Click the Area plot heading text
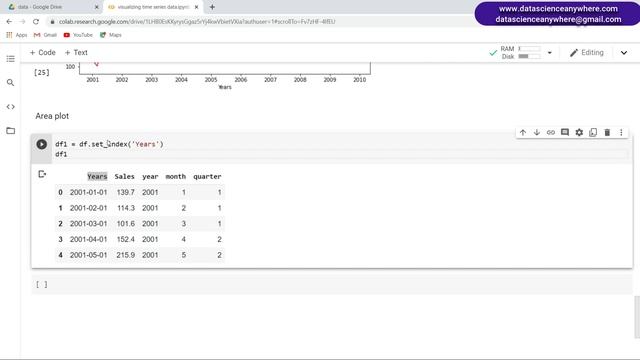This screenshot has width=640, height=360. 52,116
